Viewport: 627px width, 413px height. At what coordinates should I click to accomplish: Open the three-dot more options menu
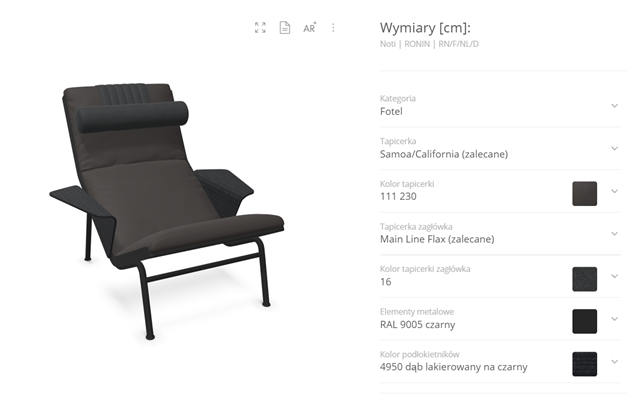coord(333,28)
